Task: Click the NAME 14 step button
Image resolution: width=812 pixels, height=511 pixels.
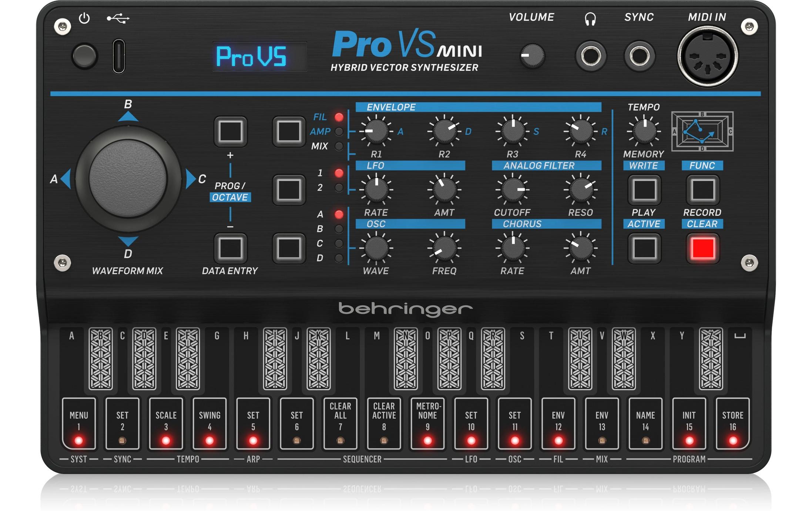Action: click(645, 423)
